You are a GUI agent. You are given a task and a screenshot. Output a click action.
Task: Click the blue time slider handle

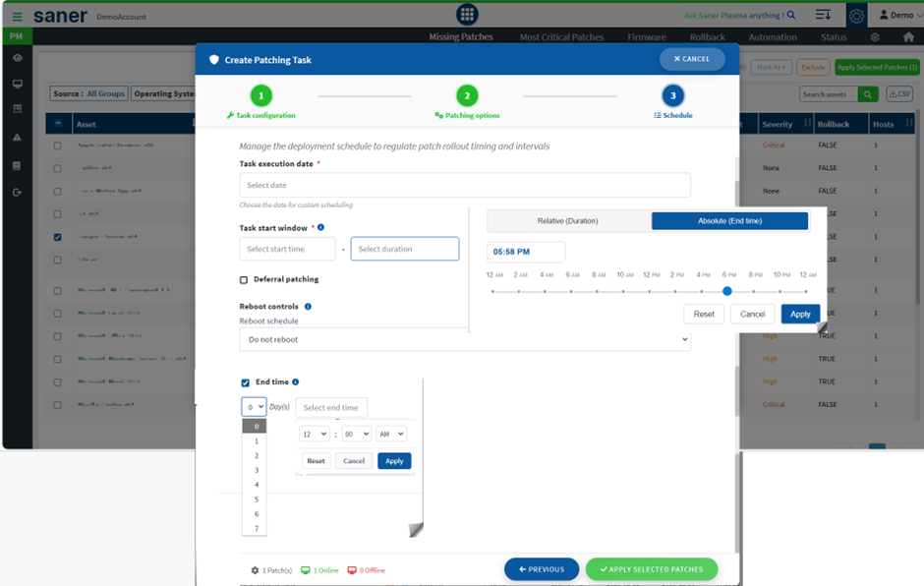point(727,291)
